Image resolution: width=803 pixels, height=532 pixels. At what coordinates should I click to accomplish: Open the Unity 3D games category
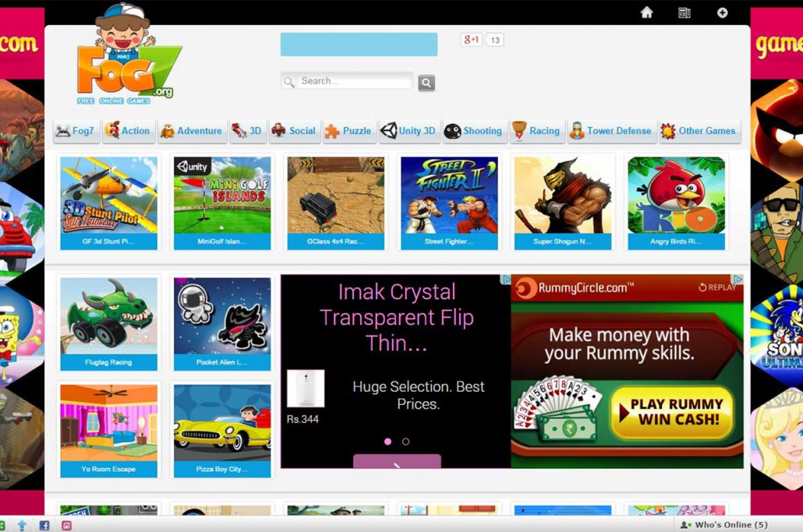click(x=409, y=131)
